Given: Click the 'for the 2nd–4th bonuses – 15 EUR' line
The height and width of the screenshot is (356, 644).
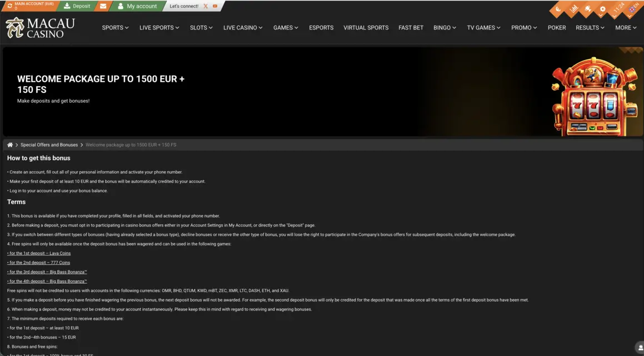Looking at the screenshot, I should pyautogui.click(x=42, y=337).
